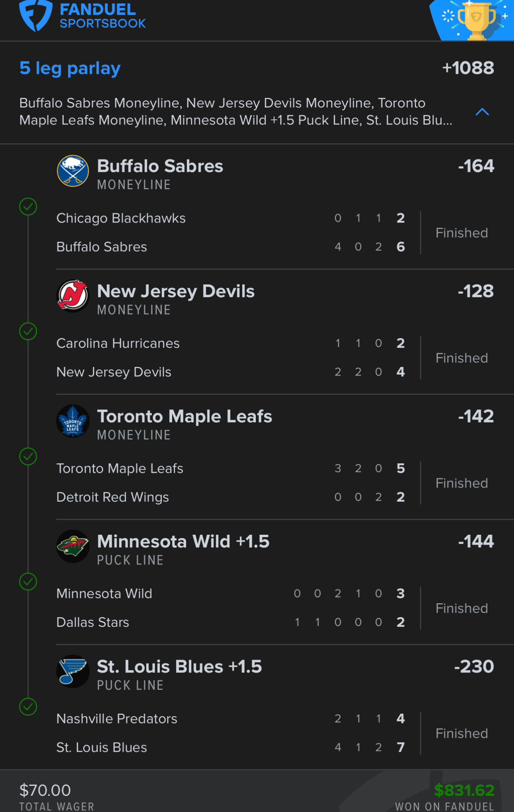Tap the FanDuel Sportsbook wordmark
Image resolution: width=514 pixels, height=812 pixels.
tap(103, 16)
